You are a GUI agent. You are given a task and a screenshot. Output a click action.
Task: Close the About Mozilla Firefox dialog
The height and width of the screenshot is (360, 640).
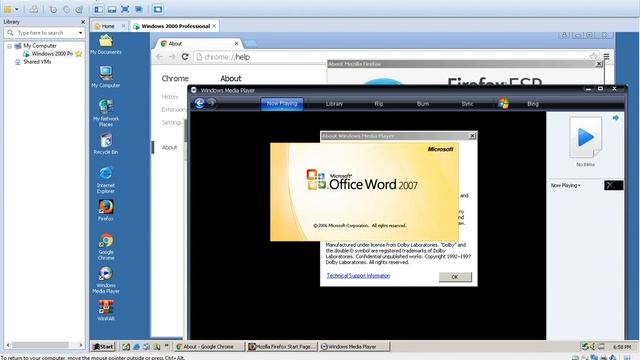point(599,64)
